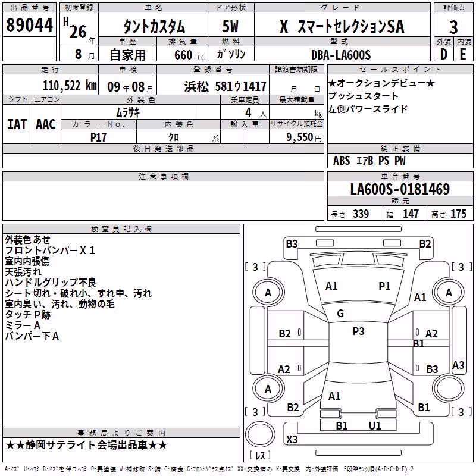Image resolution: width=476 pixels, height=476 pixels.
Task: Click the 注意事項欄 section header
Action: pos(164,176)
